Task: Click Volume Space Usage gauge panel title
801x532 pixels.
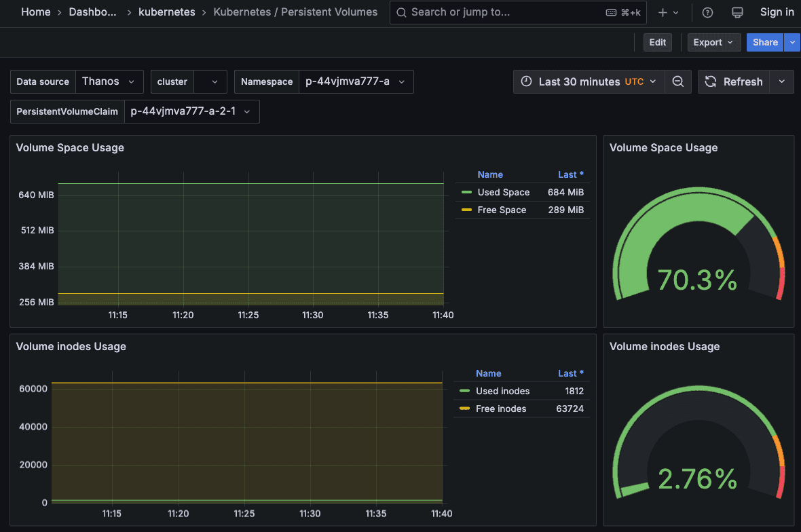Action: coord(663,147)
